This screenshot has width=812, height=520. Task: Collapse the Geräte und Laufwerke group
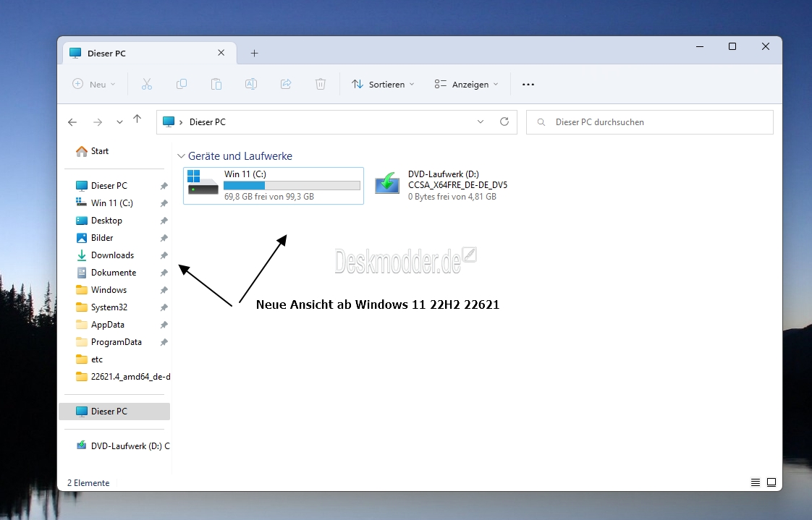click(181, 155)
